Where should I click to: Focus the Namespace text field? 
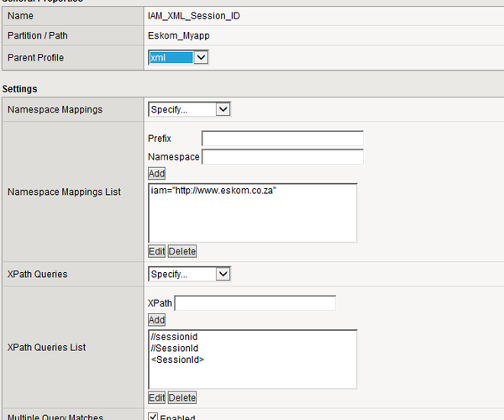282,156
